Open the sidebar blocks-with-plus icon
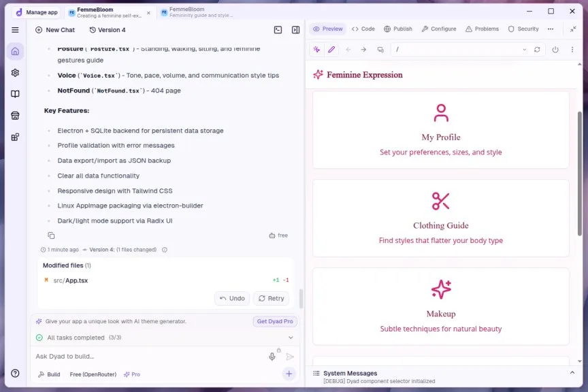This screenshot has width=588, height=392. 15,137
